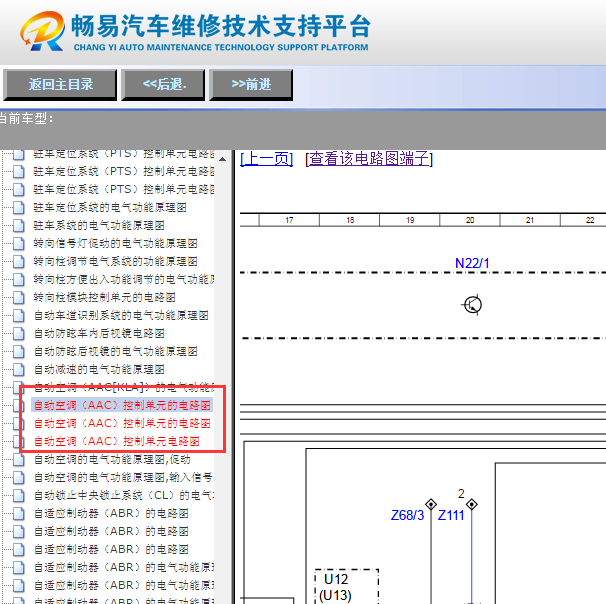This screenshot has width=606, height=604.
Task: Click document icon beside 自动防眩车内后视镜电路图
Action: pyautogui.click(x=18, y=333)
